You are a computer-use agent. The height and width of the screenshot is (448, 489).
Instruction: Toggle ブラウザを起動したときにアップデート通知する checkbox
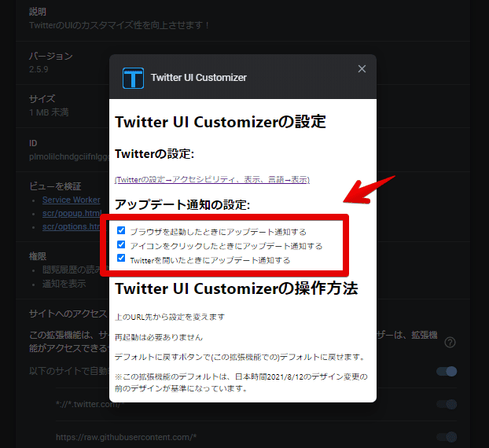click(121, 230)
